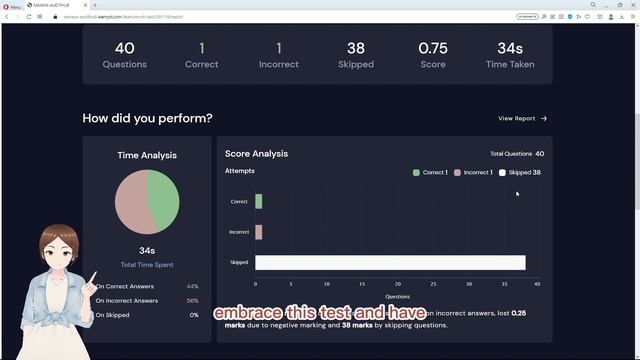The width and height of the screenshot is (640, 360).
Task: Click the key icon in the address bar
Action: tap(544, 17)
